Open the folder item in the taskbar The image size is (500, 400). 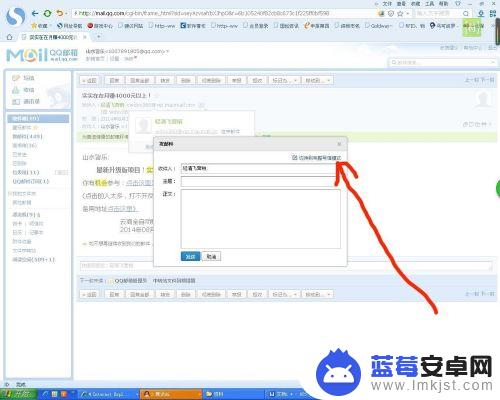[x=233, y=394]
